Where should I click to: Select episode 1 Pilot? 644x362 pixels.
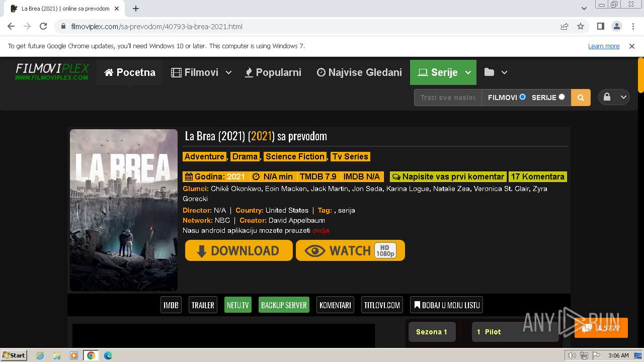pyautogui.click(x=515, y=332)
